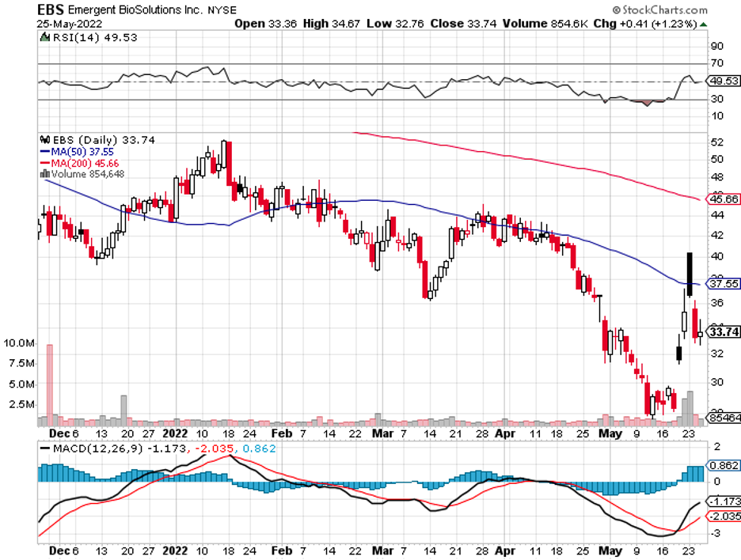Click the -1.173 MACD line value tag
Image resolution: width=741 pixels, height=560 pixels.
(x=721, y=501)
